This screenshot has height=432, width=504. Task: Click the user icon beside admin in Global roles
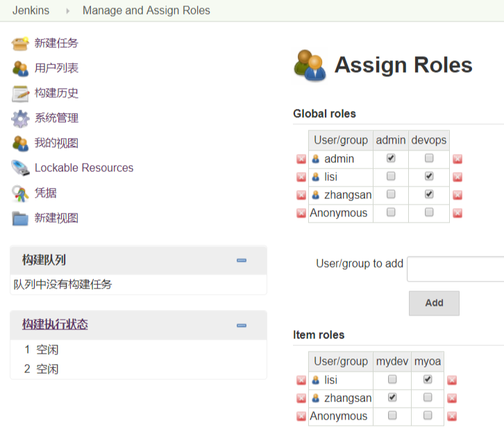point(316,159)
